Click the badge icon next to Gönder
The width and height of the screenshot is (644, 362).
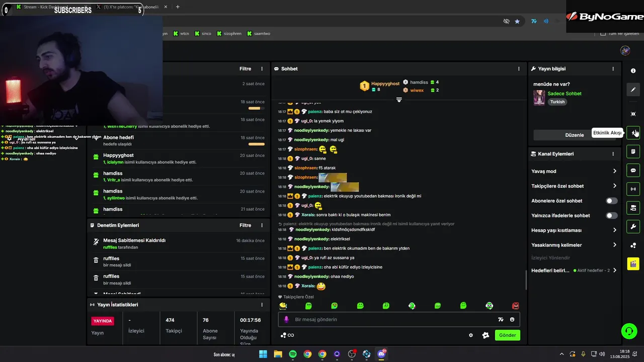(486, 335)
